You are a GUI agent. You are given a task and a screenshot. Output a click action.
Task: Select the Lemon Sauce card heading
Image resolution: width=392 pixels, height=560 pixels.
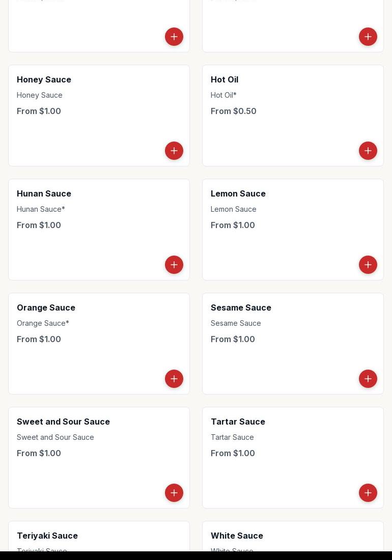pos(238,193)
